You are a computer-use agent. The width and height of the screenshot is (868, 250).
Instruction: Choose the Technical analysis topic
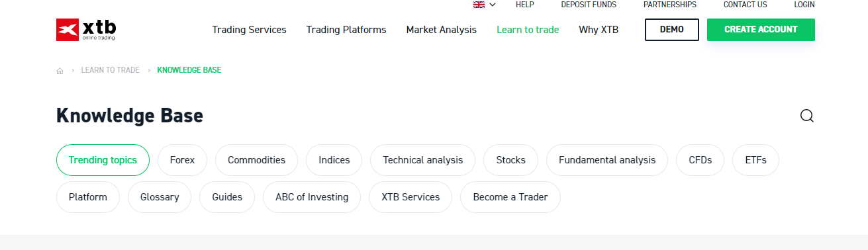422,160
